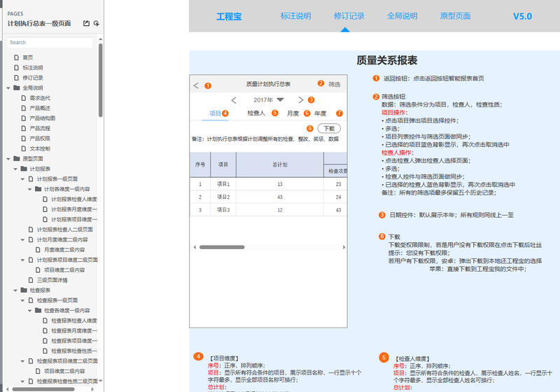Viewport: 560px width, 392px height.
Task: Click the page icon next to 修订记录 in sidebar
Action: [16, 78]
